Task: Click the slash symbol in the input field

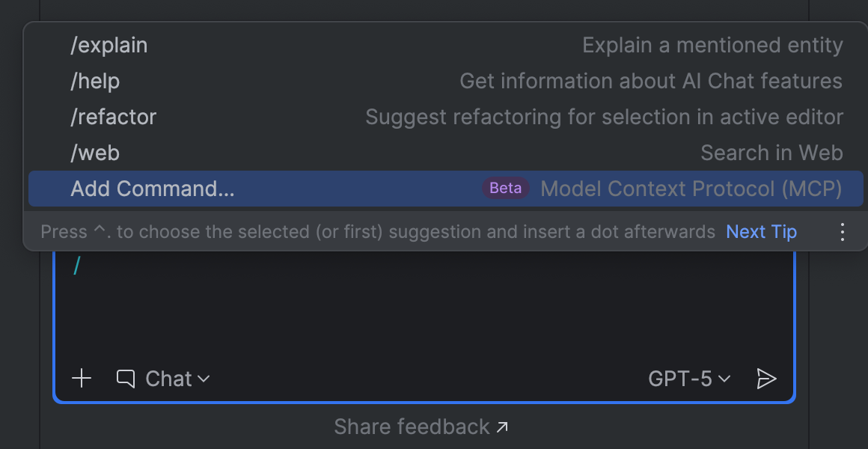Action: point(76,266)
